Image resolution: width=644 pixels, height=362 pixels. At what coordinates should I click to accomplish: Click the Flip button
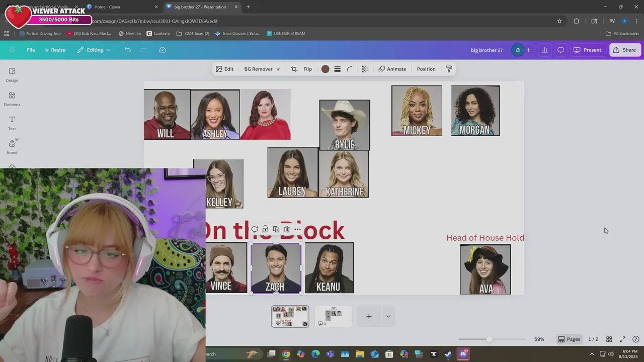(307, 69)
